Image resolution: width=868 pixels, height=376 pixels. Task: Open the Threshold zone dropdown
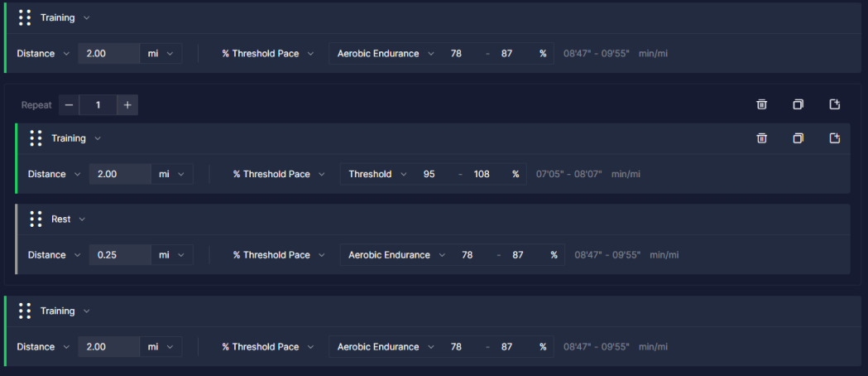pos(377,174)
